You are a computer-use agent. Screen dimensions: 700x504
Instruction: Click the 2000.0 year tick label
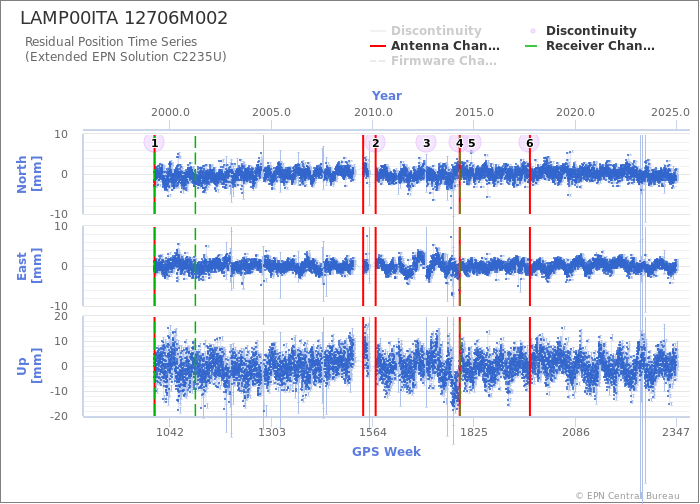coord(170,112)
